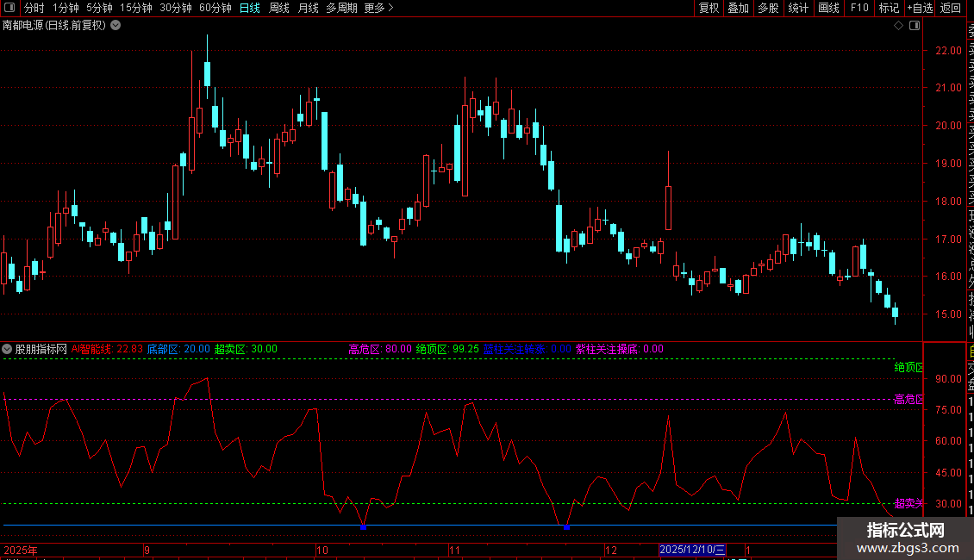Click the 统计 statistics button
The height and width of the screenshot is (560, 974).
(798, 8)
